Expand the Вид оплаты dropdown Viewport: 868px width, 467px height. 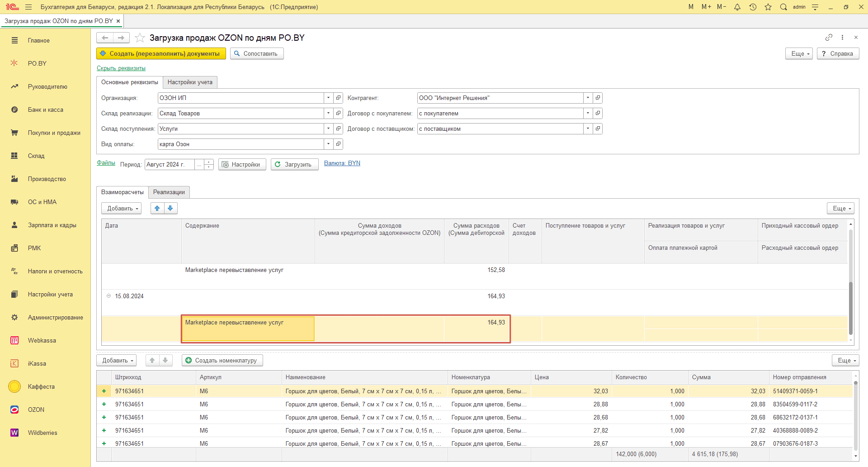point(329,144)
